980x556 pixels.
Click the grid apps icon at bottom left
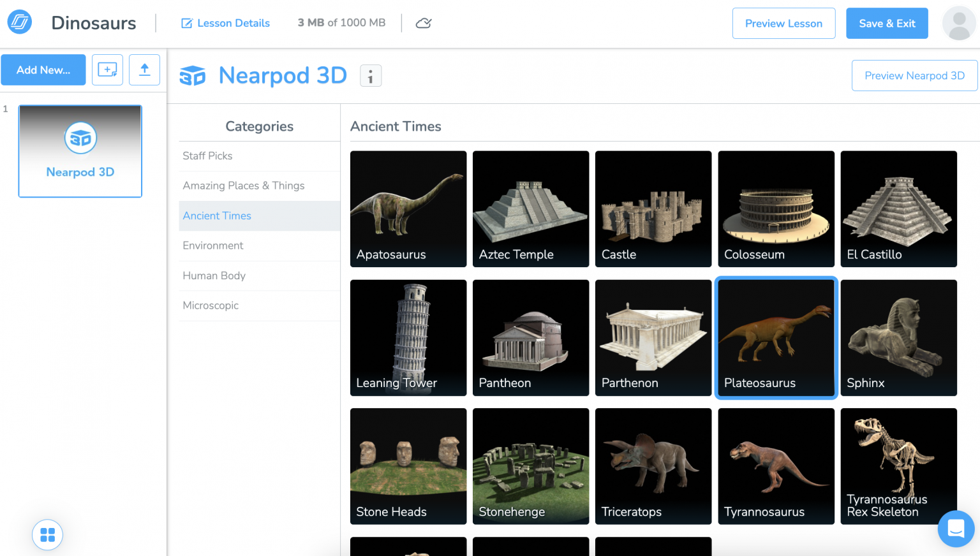(47, 534)
